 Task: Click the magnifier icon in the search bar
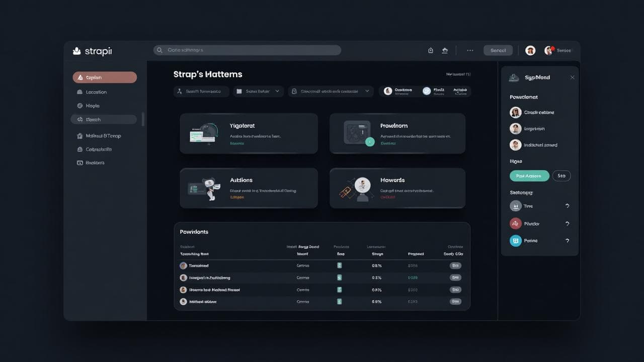pyautogui.click(x=159, y=50)
